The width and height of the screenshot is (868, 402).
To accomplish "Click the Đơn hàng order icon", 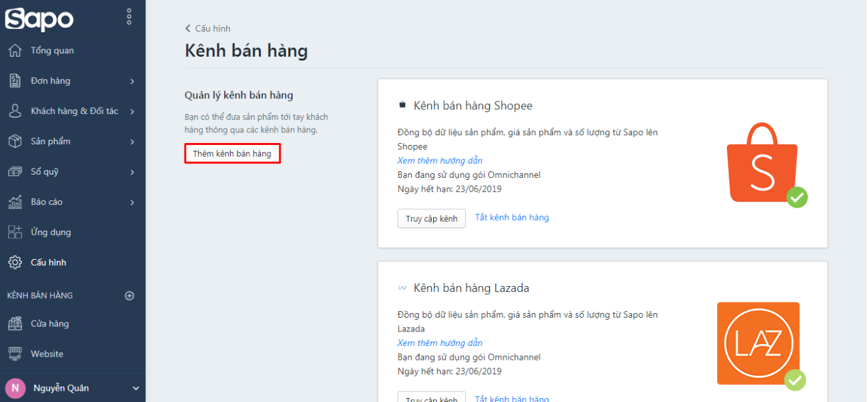I will click(x=14, y=81).
